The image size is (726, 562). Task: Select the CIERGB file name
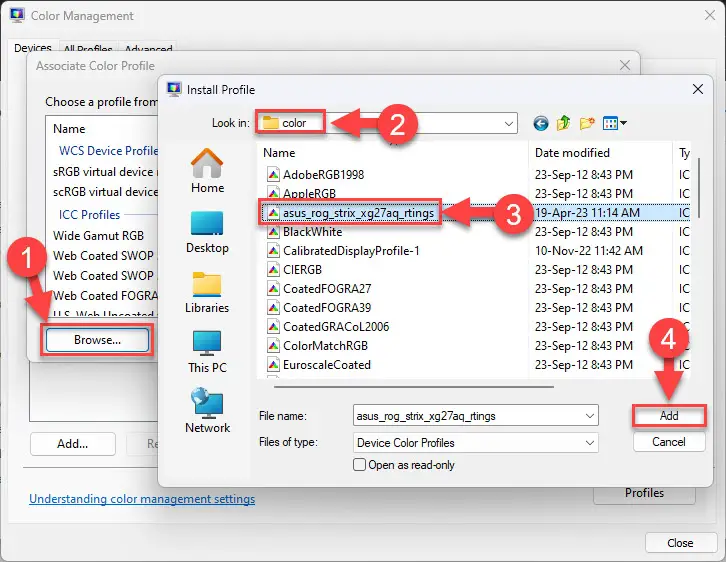[x=302, y=269]
